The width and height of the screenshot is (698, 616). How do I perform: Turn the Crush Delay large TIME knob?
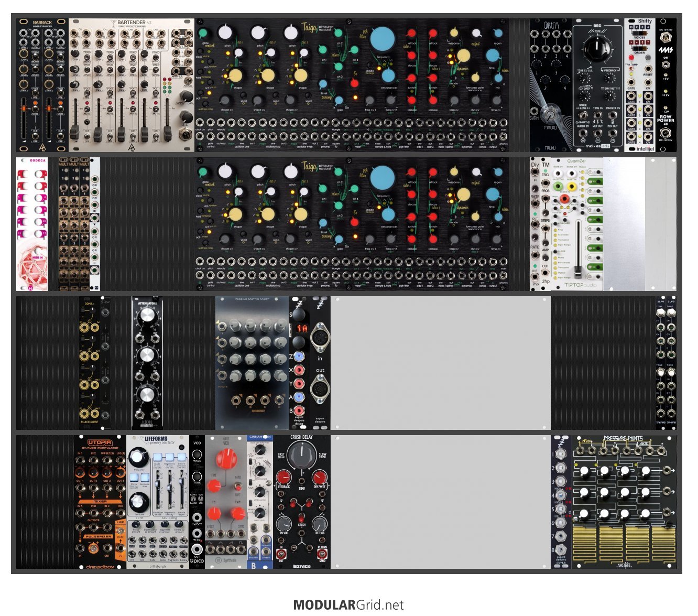click(x=302, y=453)
